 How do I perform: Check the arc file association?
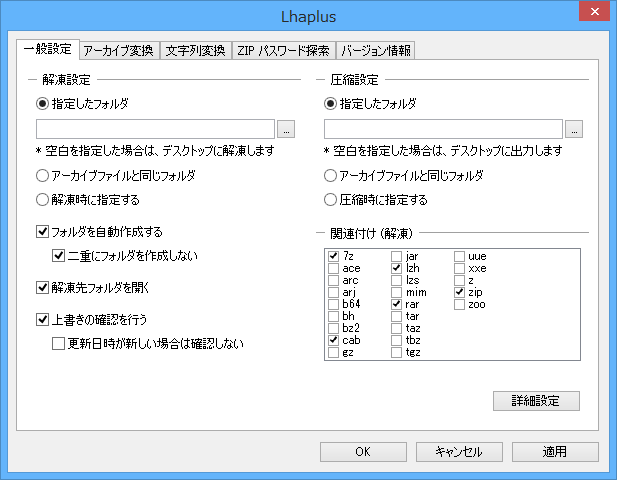(x=333, y=280)
